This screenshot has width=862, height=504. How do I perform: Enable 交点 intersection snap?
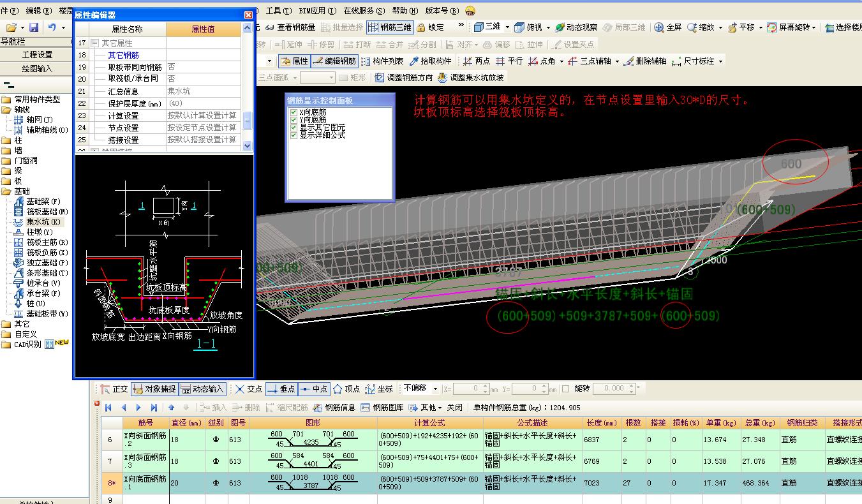click(x=249, y=389)
